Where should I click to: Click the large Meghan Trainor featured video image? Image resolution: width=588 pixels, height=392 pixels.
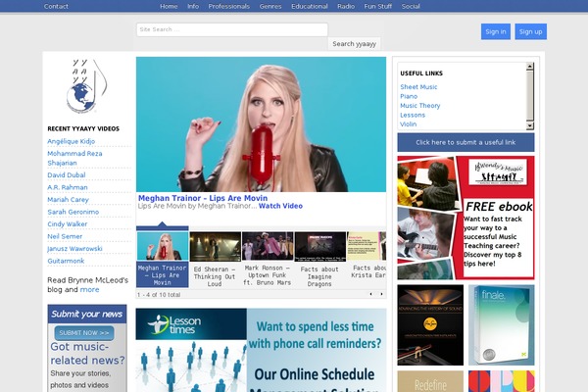261,124
